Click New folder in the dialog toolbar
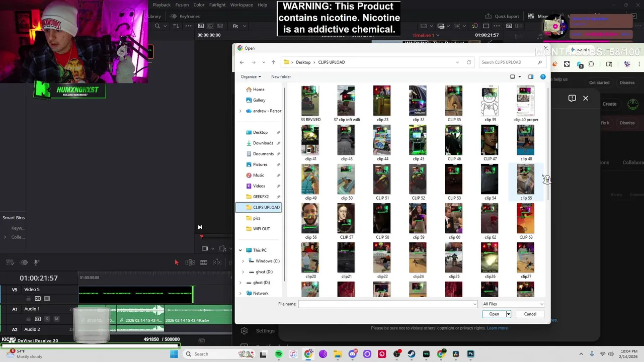The image size is (644, 362). coord(281,76)
